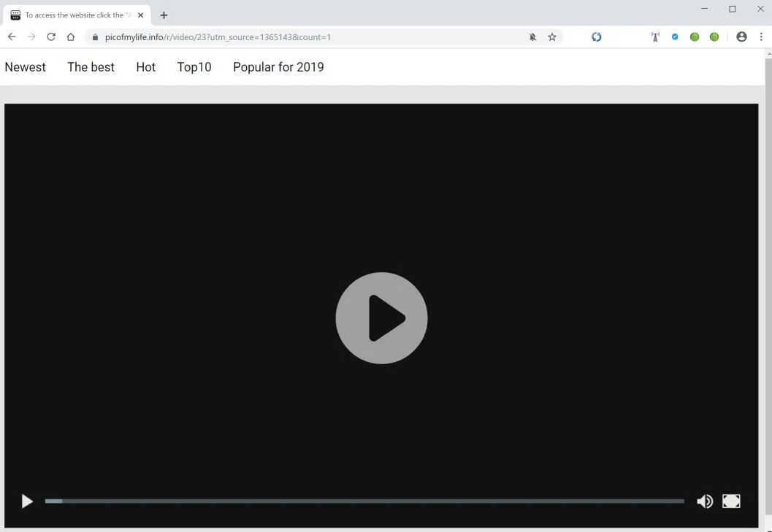Go back to the previous page
The width and height of the screenshot is (772, 532).
pos(12,37)
